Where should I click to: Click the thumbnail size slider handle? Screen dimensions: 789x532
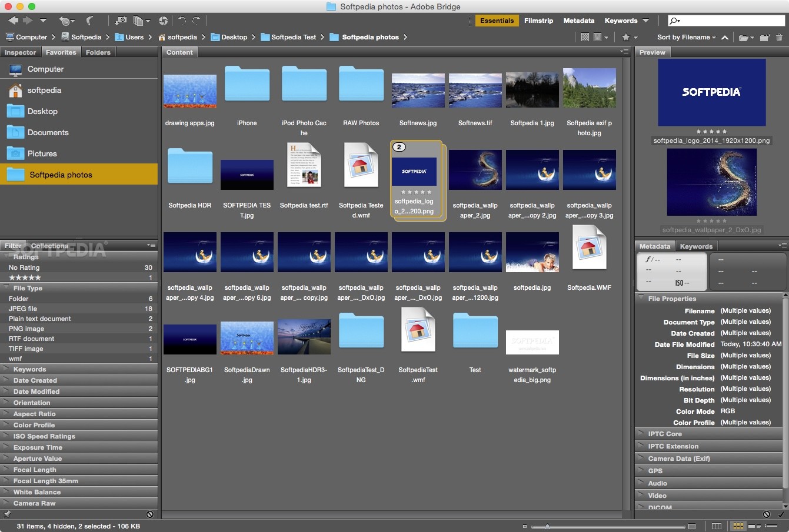tap(547, 525)
